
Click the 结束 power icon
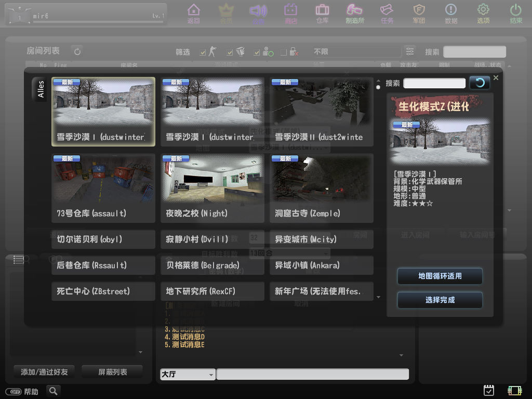pos(516,14)
